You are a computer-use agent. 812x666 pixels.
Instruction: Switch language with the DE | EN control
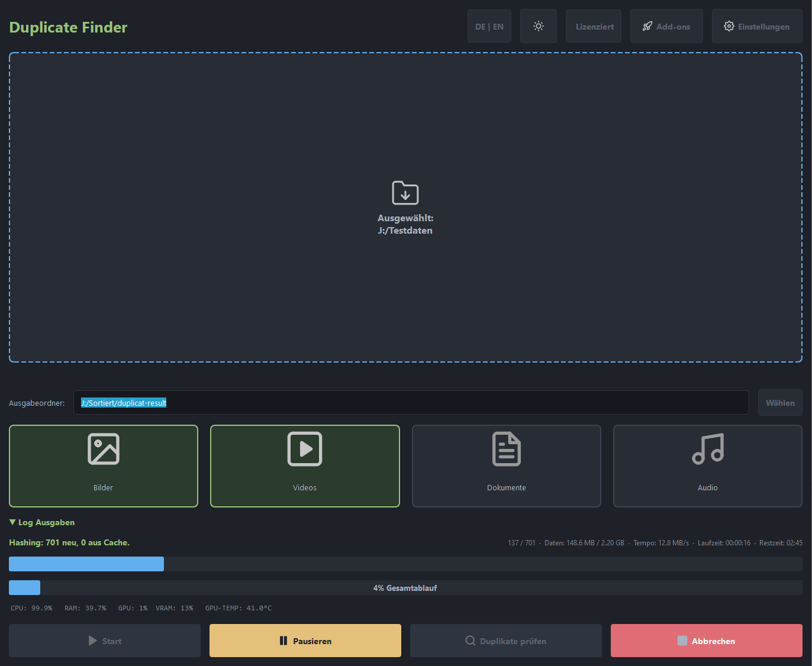point(489,25)
